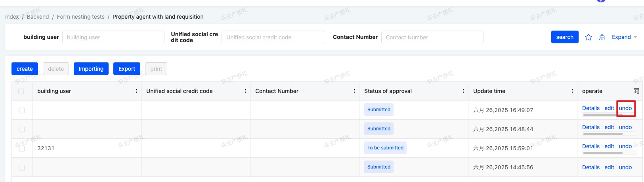
Task: Navigate to Backend breadcrumb
Action: click(38, 17)
